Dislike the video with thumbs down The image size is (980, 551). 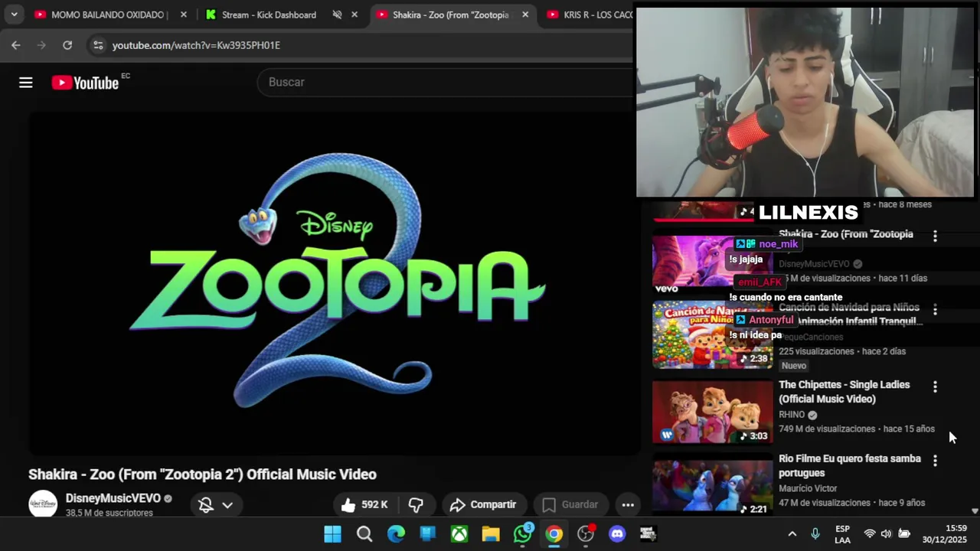[x=416, y=504]
